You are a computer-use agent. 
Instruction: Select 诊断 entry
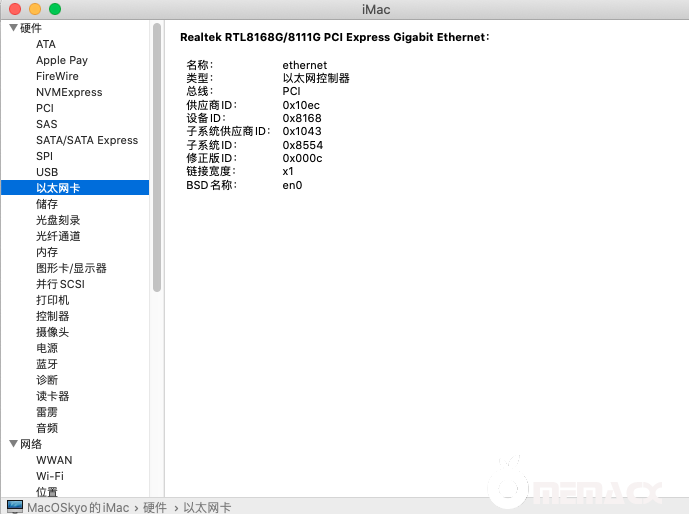47,380
